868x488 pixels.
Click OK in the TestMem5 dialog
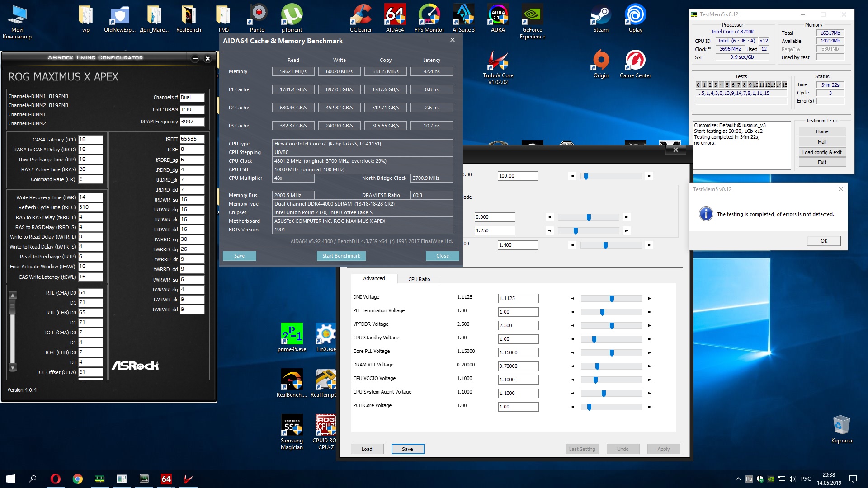823,241
